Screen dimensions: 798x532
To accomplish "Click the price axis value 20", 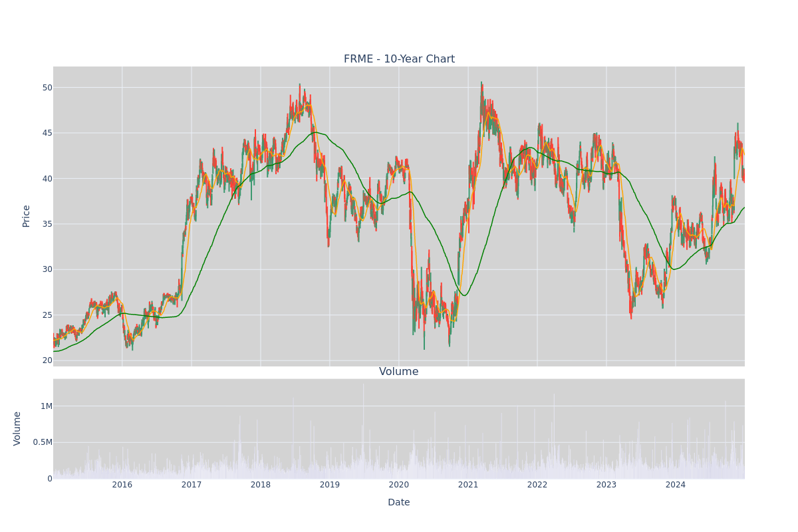I will pos(47,360).
